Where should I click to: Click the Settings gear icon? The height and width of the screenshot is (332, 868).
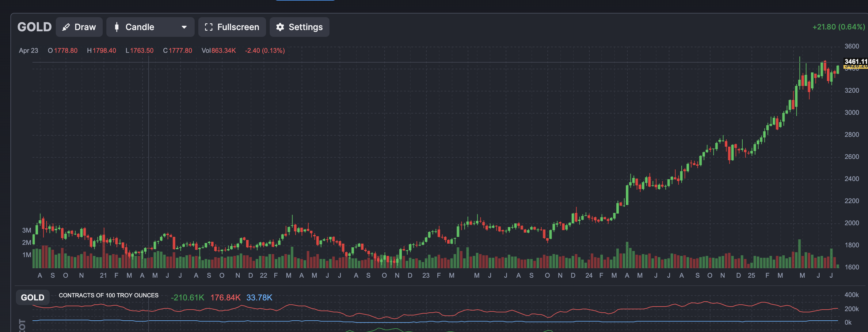pyautogui.click(x=280, y=27)
